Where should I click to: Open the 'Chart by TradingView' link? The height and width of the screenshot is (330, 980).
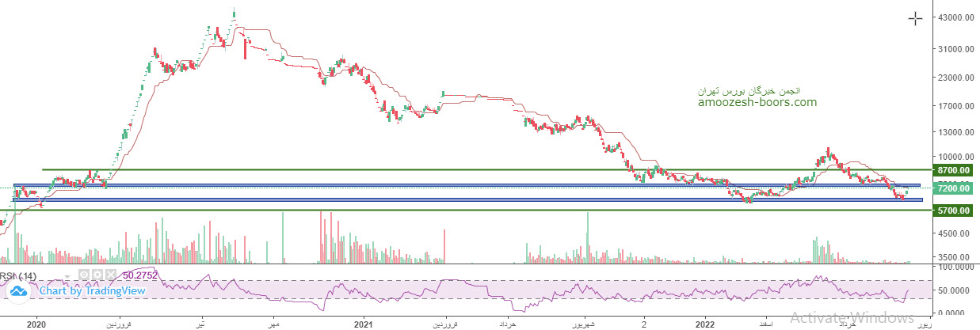(x=92, y=291)
